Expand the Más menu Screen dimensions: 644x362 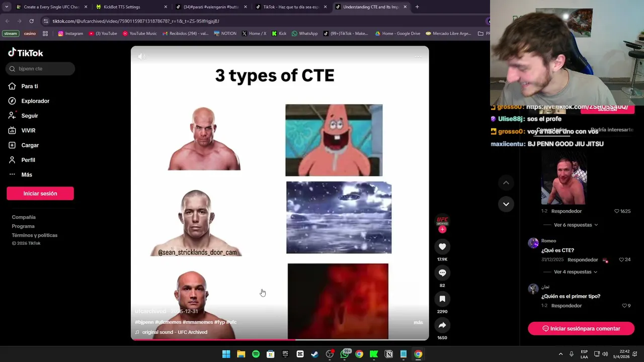21,174
